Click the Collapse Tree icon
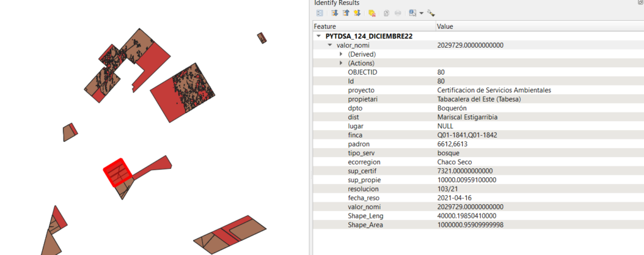 pyautogui.click(x=346, y=13)
